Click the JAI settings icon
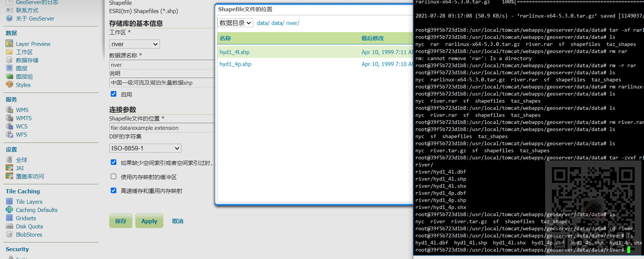The width and height of the screenshot is (644, 259). (x=9, y=168)
